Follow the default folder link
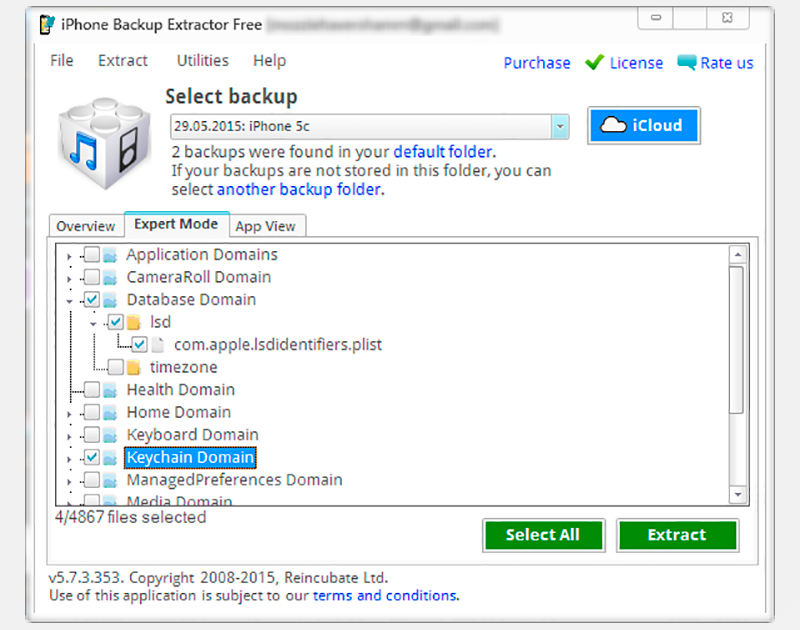The width and height of the screenshot is (800, 630). (442, 152)
